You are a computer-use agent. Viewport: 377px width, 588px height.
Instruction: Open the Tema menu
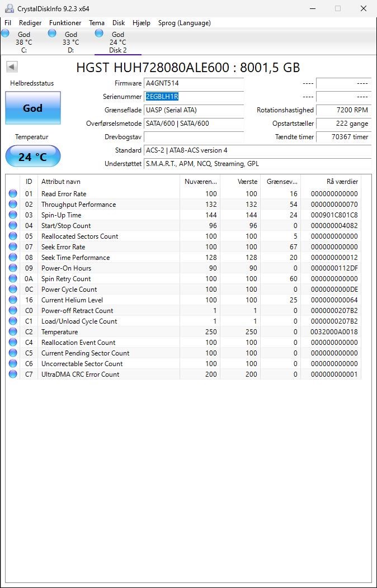97,23
